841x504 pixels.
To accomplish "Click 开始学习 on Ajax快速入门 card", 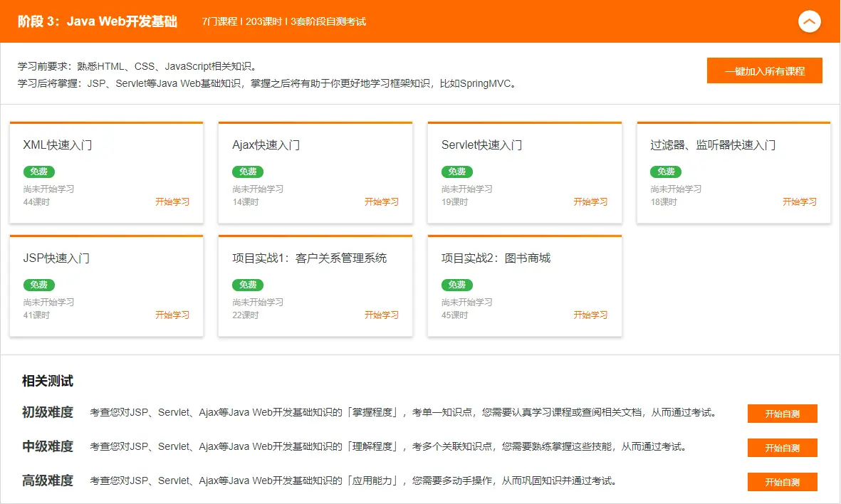I will click(x=382, y=201).
